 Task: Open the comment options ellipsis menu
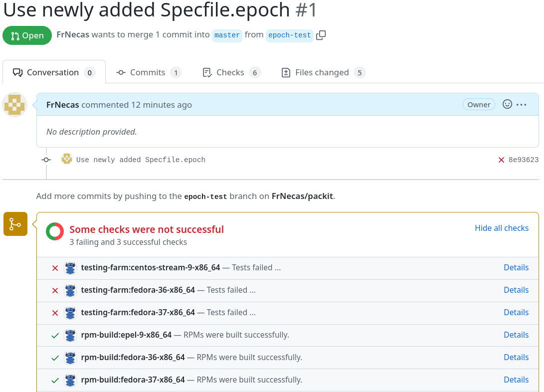click(522, 105)
